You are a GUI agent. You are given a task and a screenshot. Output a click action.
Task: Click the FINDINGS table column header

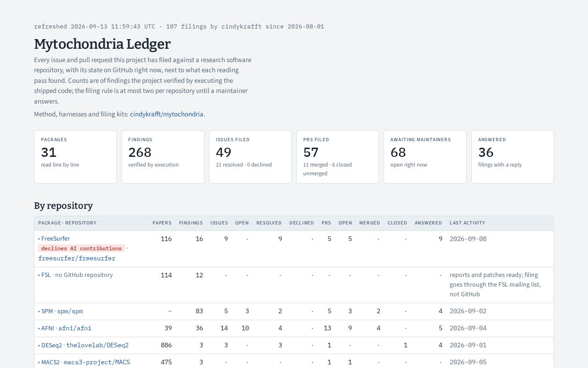191,223
